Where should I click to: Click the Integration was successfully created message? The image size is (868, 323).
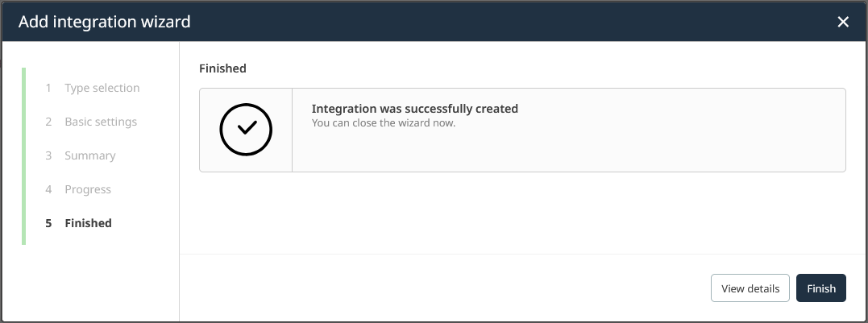click(414, 109)
